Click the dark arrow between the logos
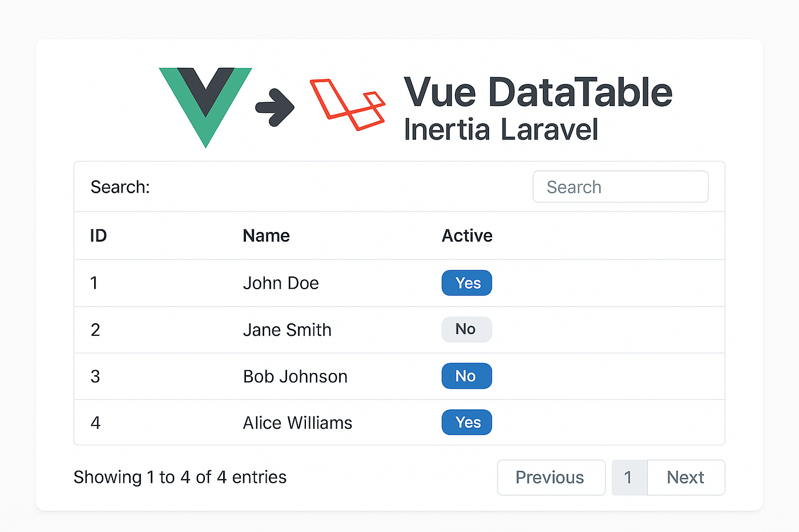 [x=275, y=107]
